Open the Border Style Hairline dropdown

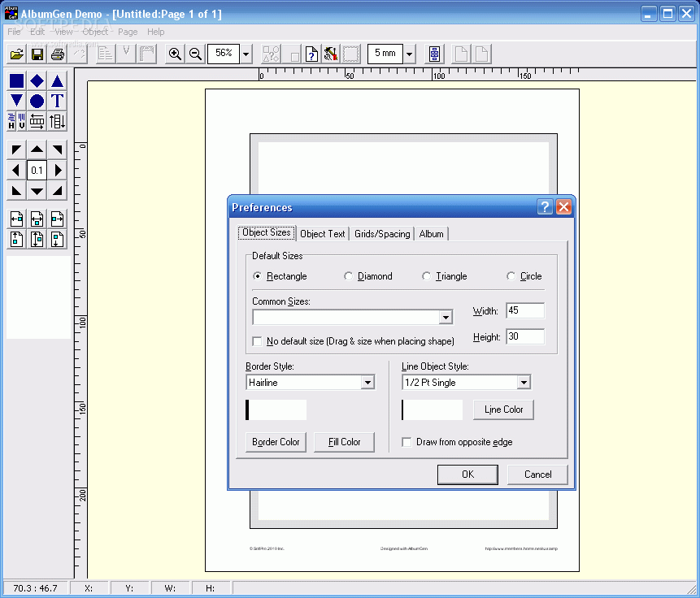click(367, 383)
